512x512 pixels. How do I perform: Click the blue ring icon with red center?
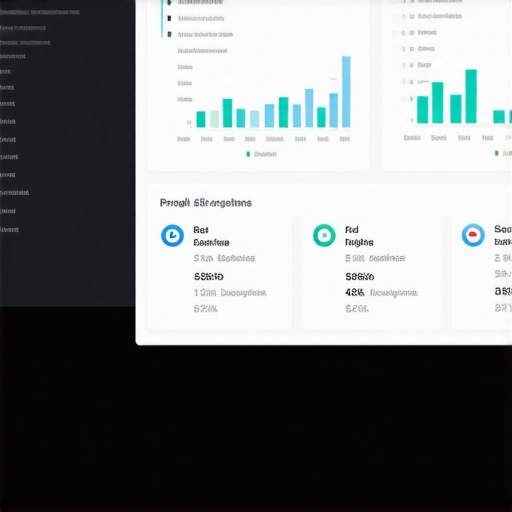pyautogui.click(x=473, y=235)
